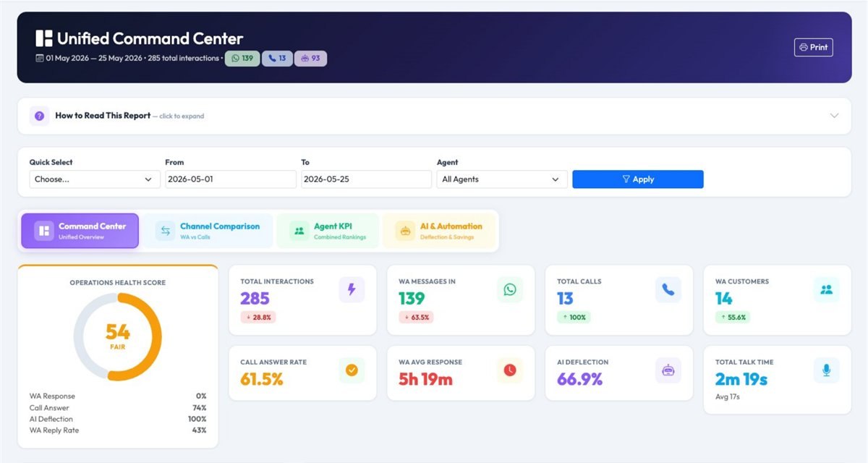Click the robot icon in AI & Automation tab

pyautogui.click(x=405, y=231)
